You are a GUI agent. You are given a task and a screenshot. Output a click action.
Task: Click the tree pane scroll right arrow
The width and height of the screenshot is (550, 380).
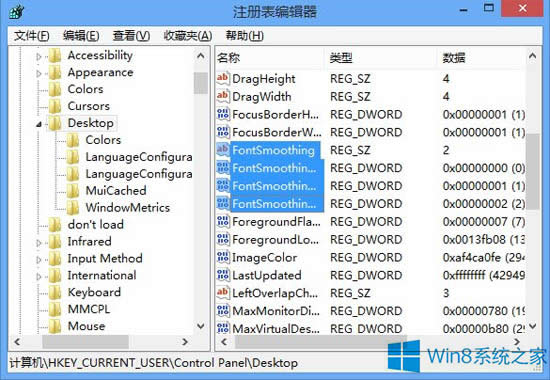[185, 342]
